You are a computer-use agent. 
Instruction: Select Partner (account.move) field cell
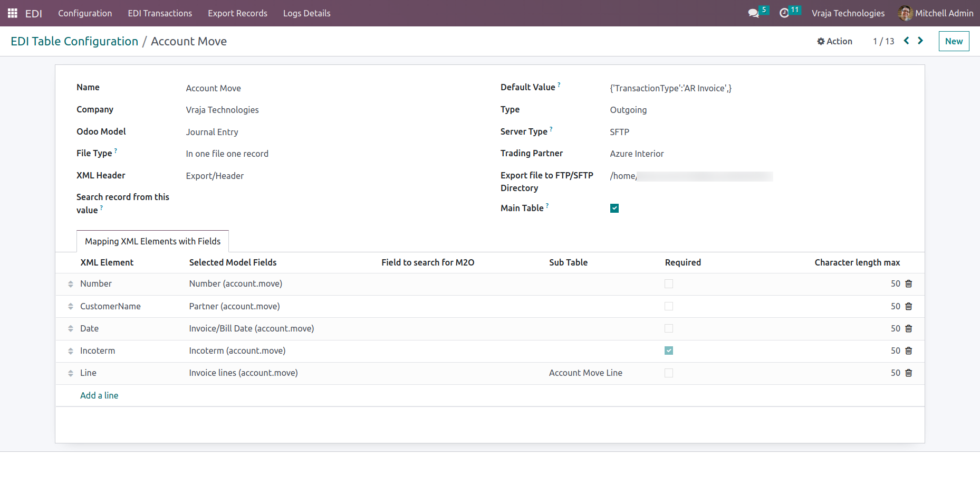click(234, 306)
